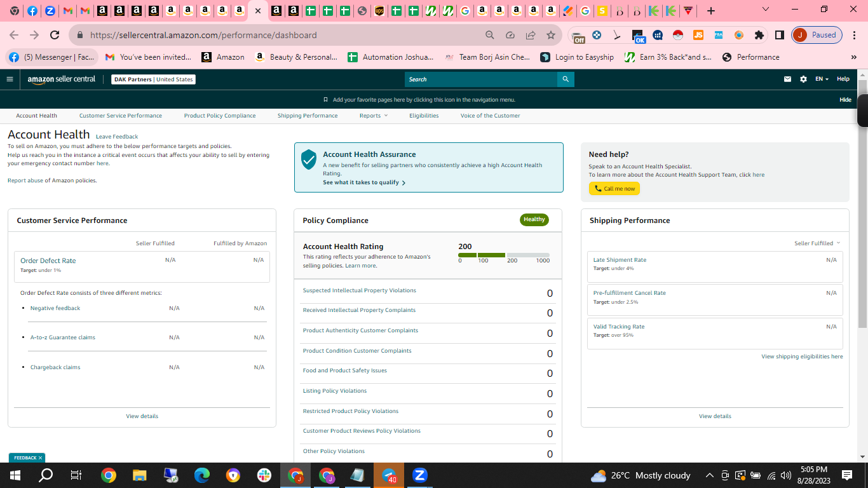This screenshot has width=868, height=488.
Task: Click View details under Shipping Performance
Action: (x=715, y=416)
